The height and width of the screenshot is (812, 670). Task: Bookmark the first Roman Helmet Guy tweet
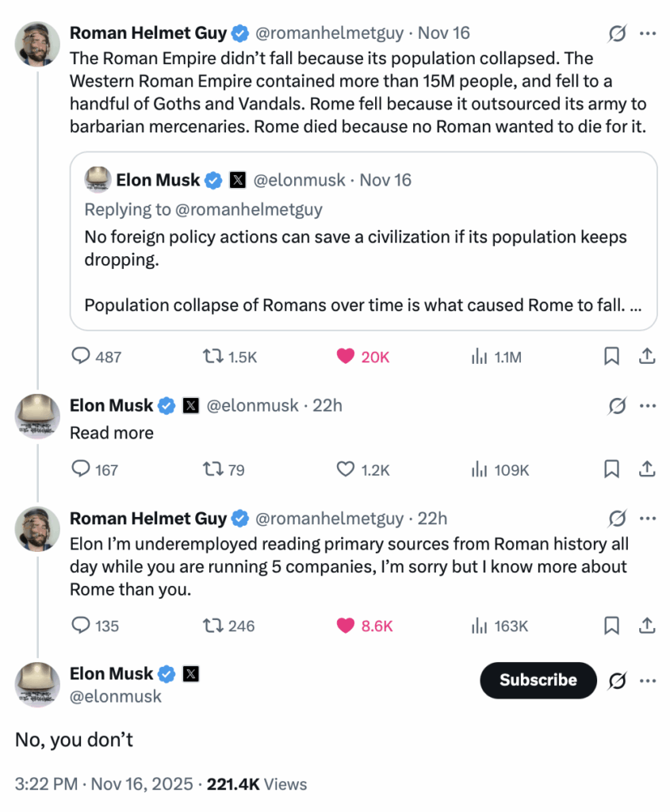(611, 357)
